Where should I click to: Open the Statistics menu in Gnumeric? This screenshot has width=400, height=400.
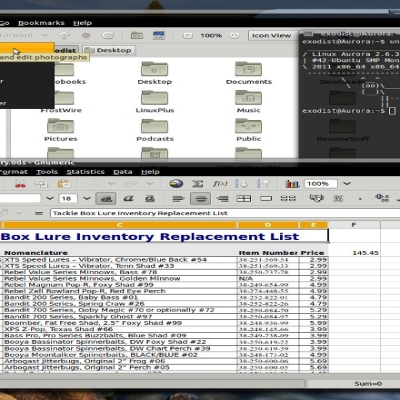click(85, 172)
